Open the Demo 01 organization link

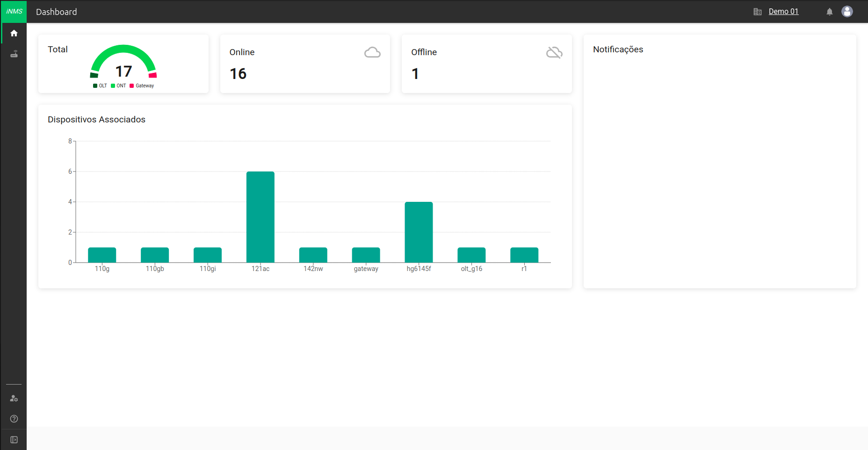pos(783,11)
